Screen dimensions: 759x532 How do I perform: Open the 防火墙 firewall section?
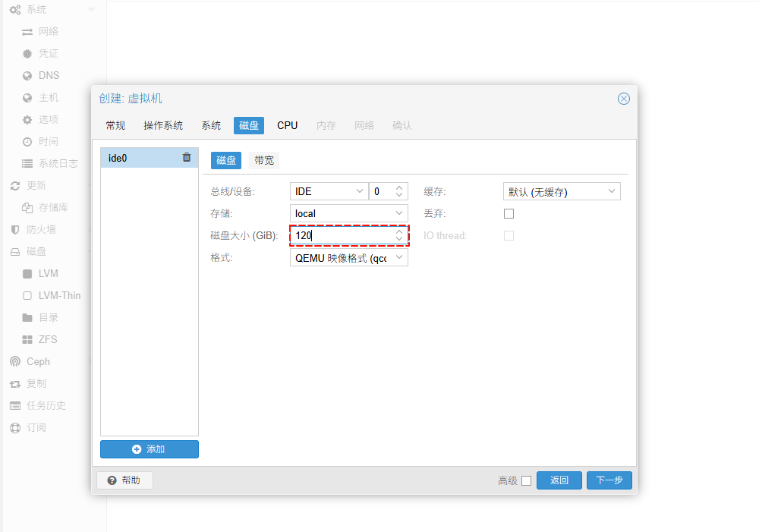[40, 230]
